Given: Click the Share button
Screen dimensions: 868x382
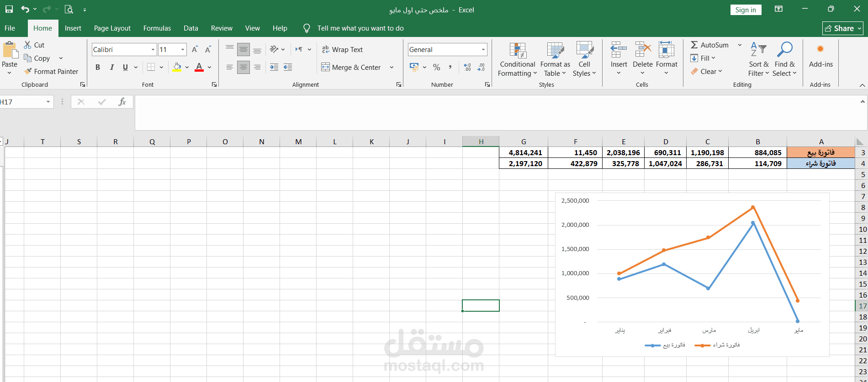Looking at the screenshot, I should (843, 28).
